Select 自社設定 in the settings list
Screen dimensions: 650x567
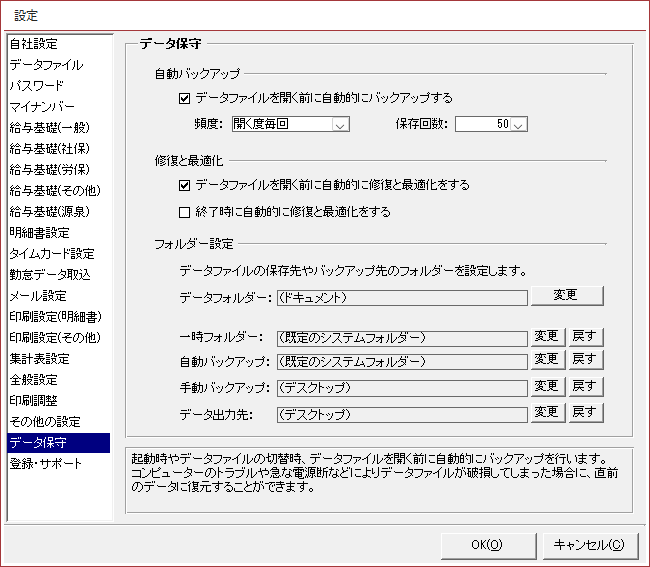click(34, 44)
